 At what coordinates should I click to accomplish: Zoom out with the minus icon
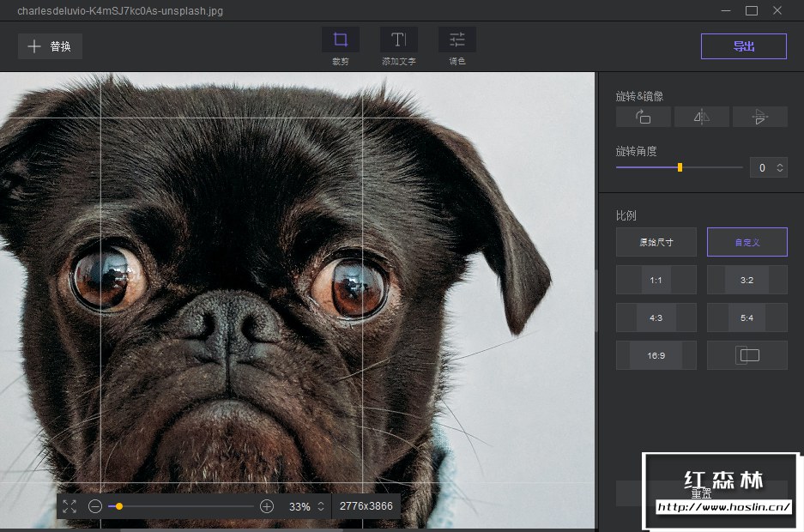[x=95, y=506]
